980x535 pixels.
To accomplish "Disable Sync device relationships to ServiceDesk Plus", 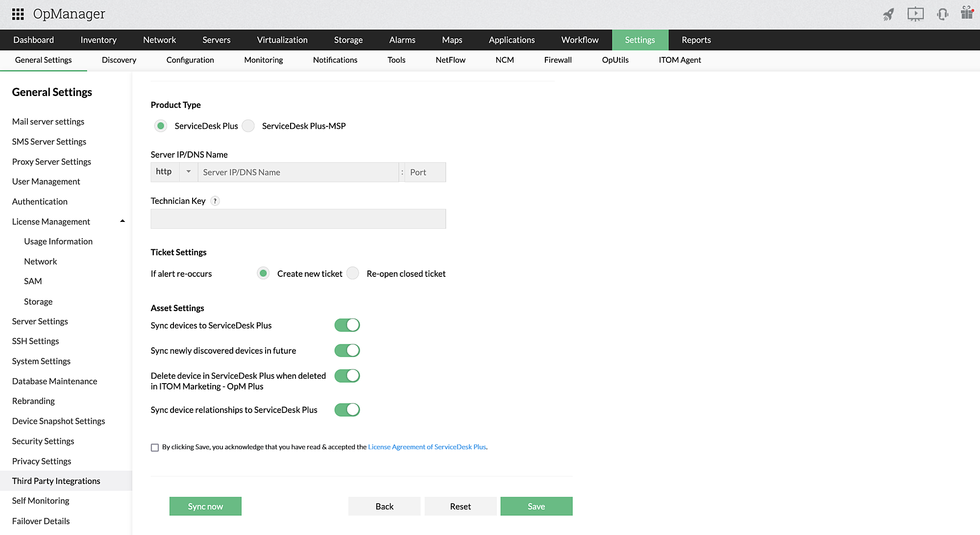I will [347, 410].
